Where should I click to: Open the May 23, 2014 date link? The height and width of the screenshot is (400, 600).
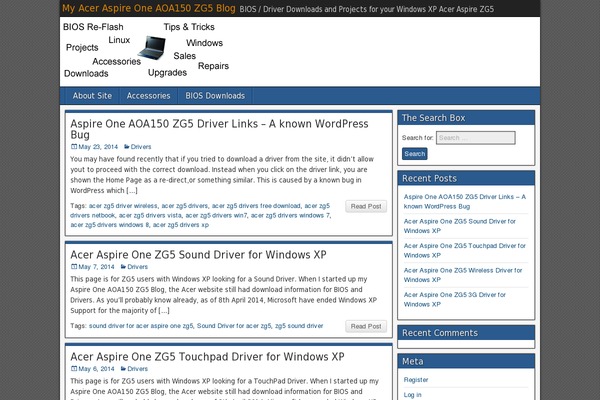coord(98,147)
